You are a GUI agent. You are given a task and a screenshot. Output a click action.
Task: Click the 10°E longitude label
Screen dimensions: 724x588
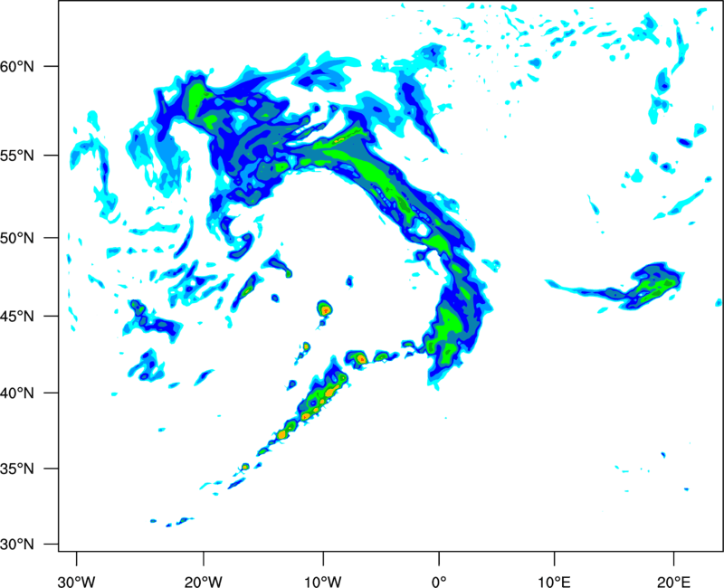coord(554,582)
